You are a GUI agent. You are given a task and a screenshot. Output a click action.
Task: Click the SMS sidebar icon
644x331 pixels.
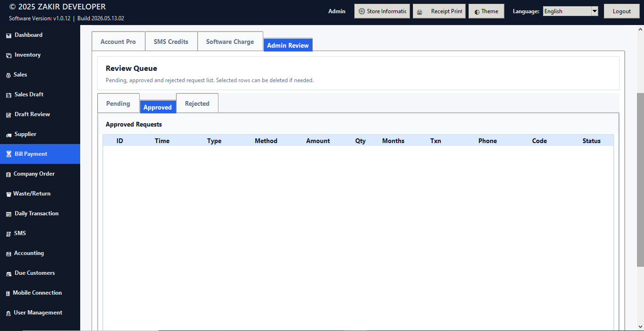(8, 234)
